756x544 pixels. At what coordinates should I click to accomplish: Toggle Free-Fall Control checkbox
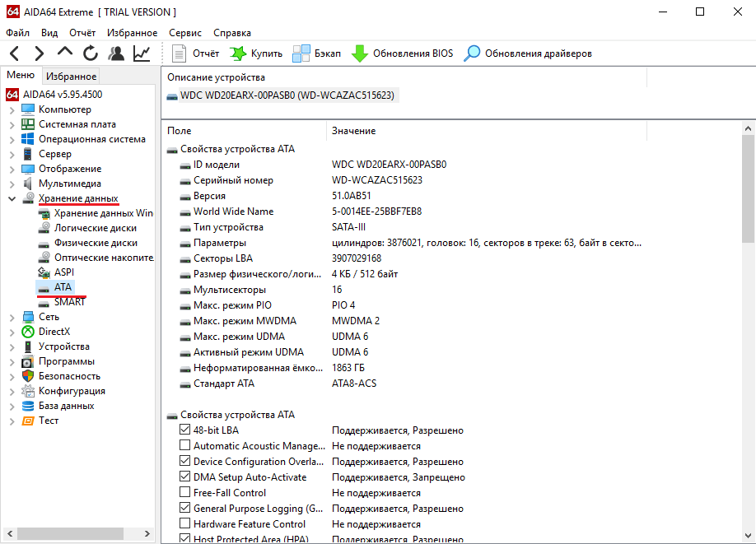(x=184, y=493)
